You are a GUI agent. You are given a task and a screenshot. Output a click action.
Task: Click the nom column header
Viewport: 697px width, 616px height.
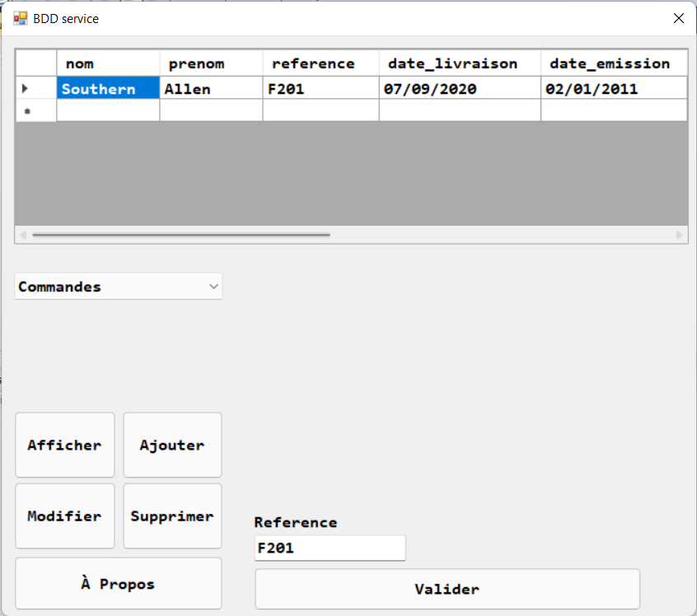click(107, 63)
